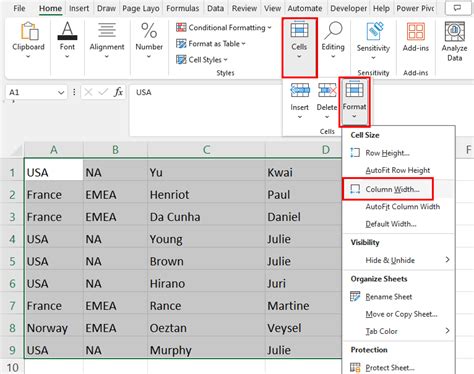Viewport: 474px width, 374px height.
Task: Switch to the Insert tab
Action: [x=79, y=8]
